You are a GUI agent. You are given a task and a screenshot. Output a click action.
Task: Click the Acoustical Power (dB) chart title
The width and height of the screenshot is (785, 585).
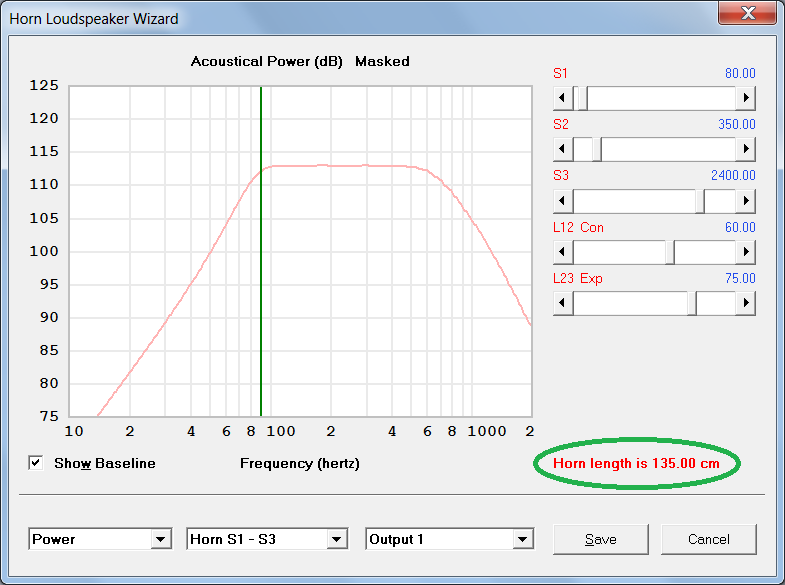[x=266, y=61]
